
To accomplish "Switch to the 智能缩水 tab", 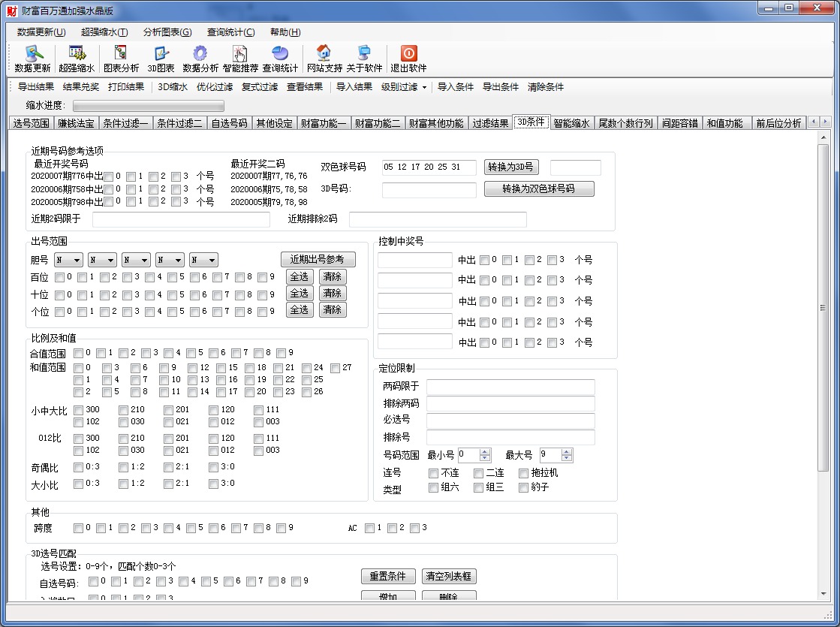I will (x=571, y=123).
